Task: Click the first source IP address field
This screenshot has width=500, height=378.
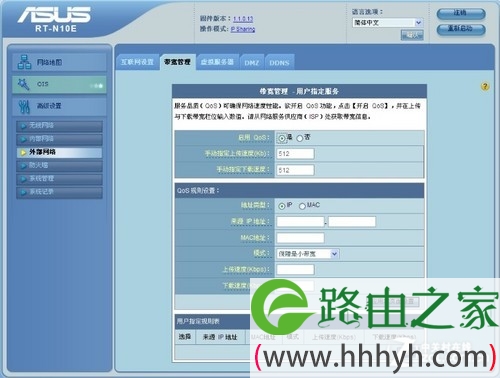Action: (300, 222)
